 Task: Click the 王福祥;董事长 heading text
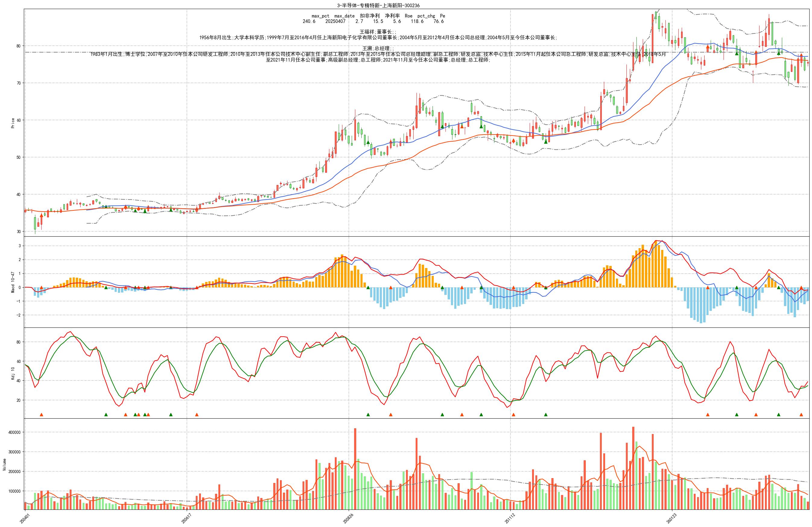point(378,32)
